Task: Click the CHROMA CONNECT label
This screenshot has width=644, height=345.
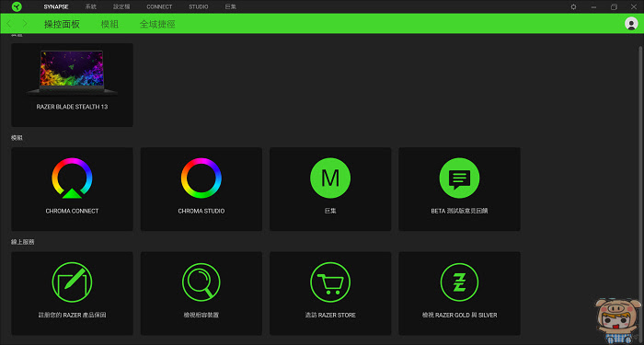Action: (x=72, y=211)
